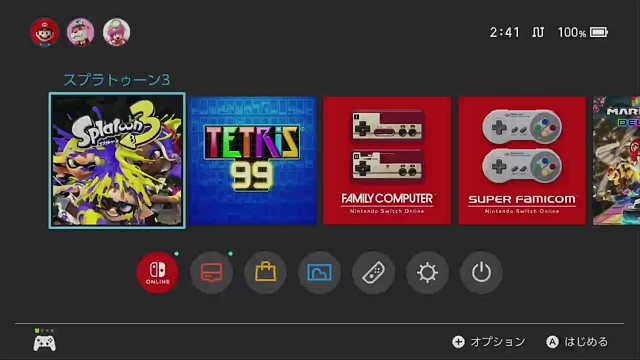This screenshot has height=360, width=640.
Task: Select the Mario user profile avatar
Action: [x=44, y=32]
